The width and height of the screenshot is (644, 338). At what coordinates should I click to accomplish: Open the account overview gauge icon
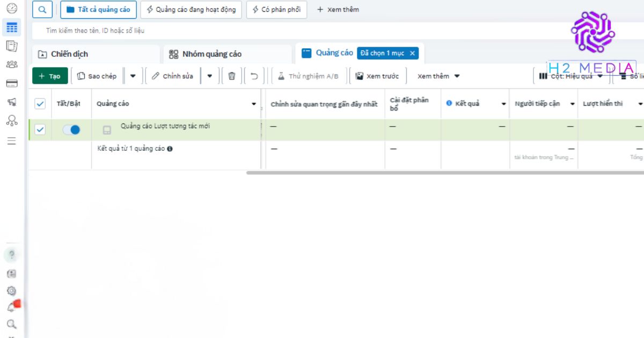pyautogui.click(x=12, y=8)
